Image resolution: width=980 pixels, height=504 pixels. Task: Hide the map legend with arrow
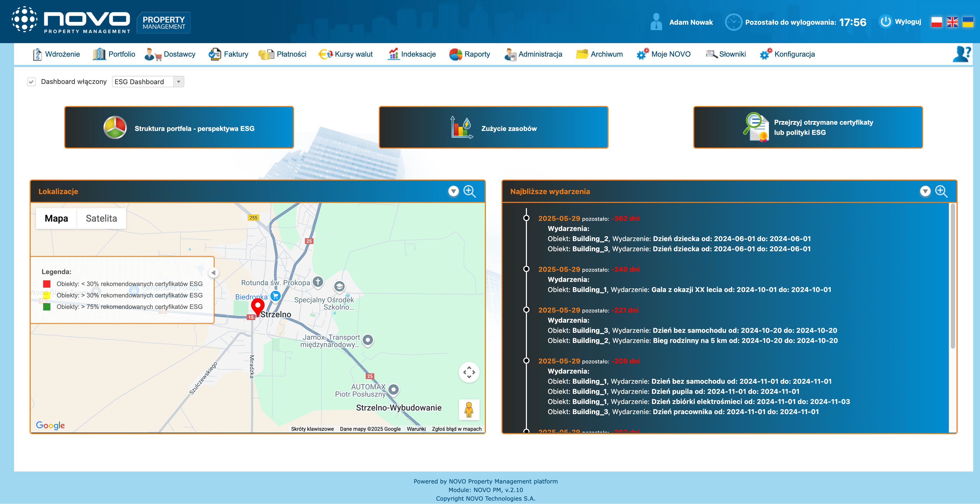[x=213, y=273]
